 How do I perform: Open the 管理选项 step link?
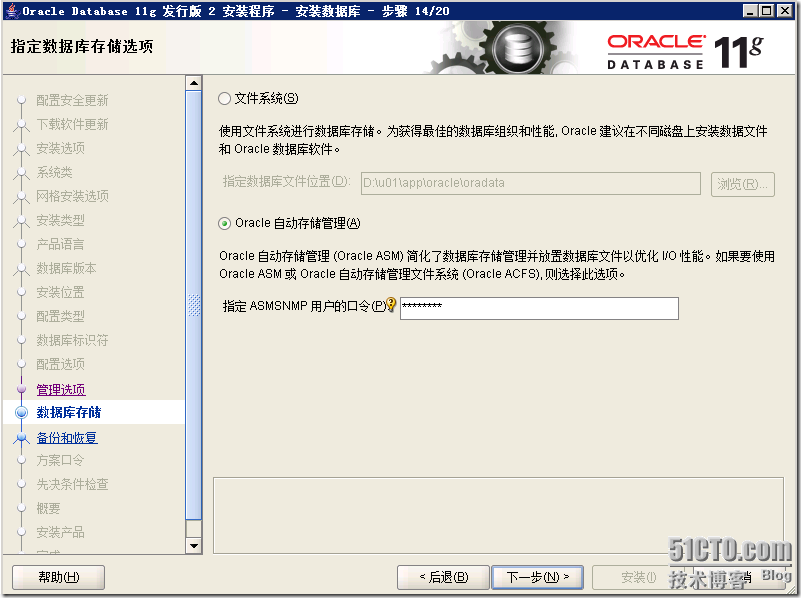(61, 390)
